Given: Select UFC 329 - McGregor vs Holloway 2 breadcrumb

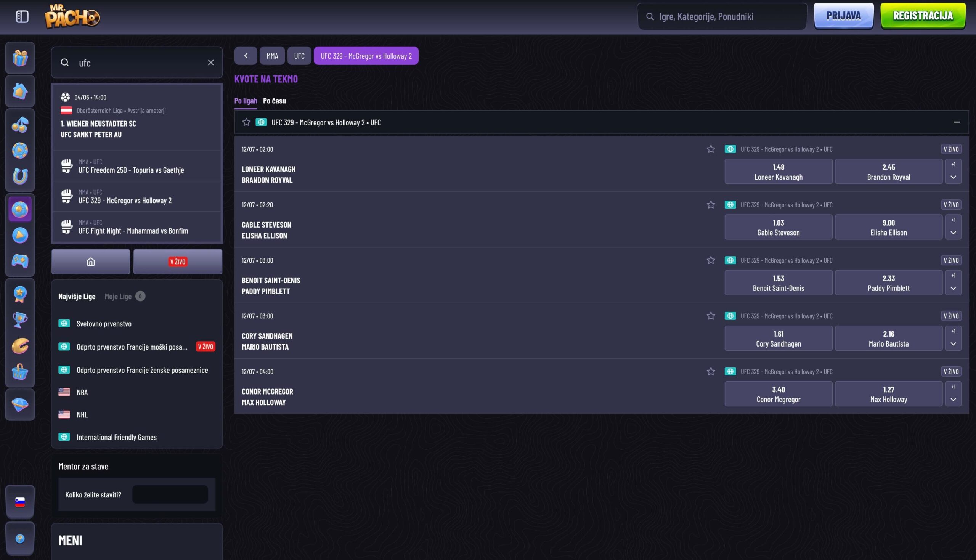Looking at the screenshot, I should point(366,56).
